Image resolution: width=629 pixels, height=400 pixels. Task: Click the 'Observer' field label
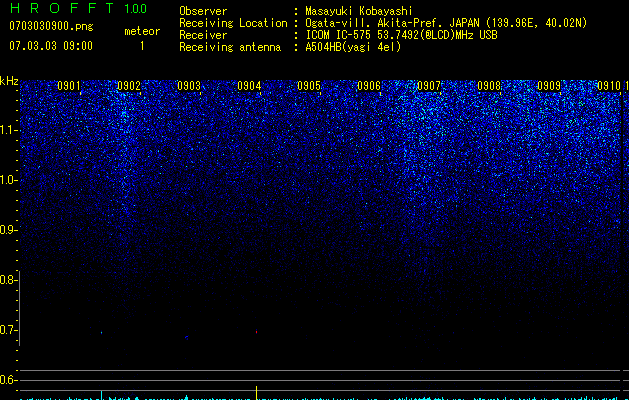(203, 11)
